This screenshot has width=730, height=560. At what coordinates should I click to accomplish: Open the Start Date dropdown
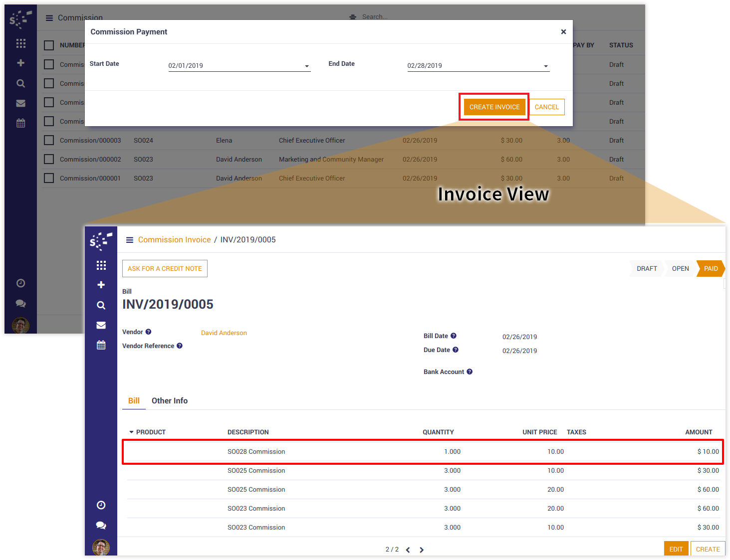point(306,66)
